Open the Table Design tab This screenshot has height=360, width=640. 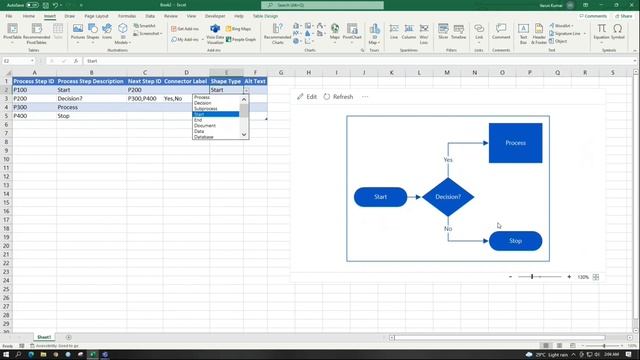[265, 16]
